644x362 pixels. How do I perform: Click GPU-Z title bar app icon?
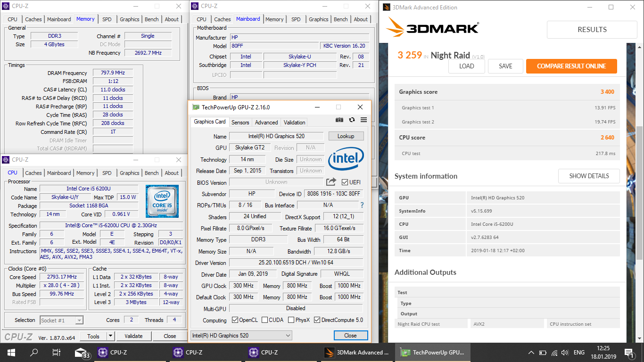tap(196, 107)
